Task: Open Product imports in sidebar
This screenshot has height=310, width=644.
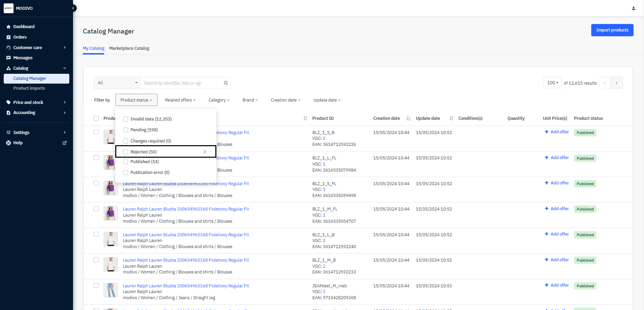Action: pos(29,88)
